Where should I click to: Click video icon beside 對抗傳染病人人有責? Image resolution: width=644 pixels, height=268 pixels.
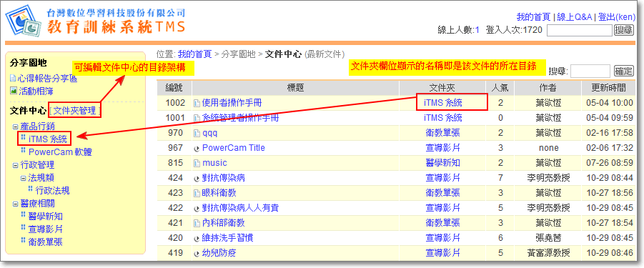coord(197,209)
